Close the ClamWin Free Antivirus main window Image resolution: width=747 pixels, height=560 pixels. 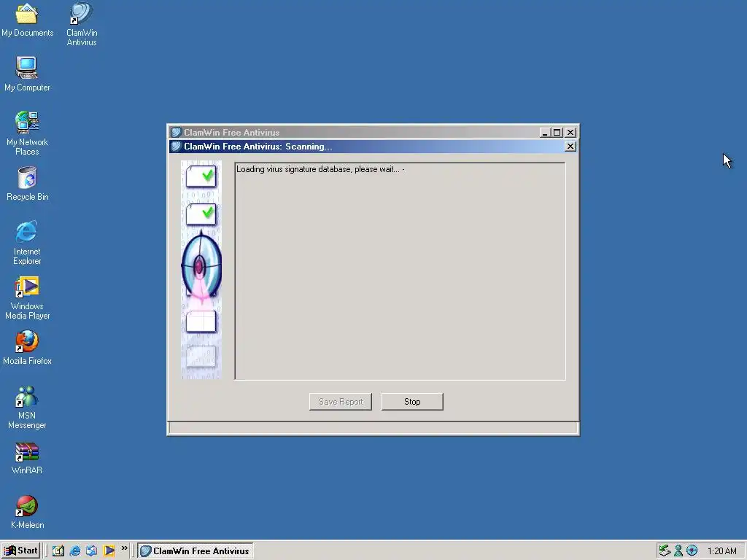click(x=570, y=133)
